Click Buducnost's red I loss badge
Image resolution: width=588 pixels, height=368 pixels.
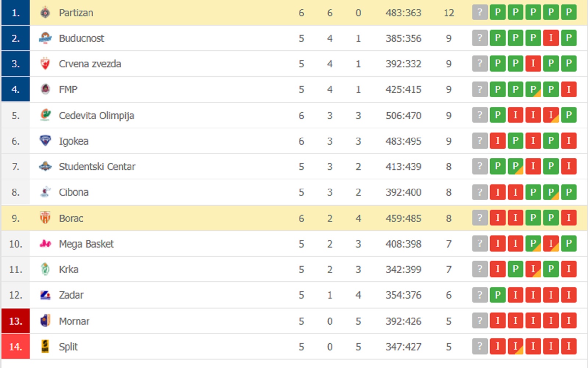coord(551,38)
